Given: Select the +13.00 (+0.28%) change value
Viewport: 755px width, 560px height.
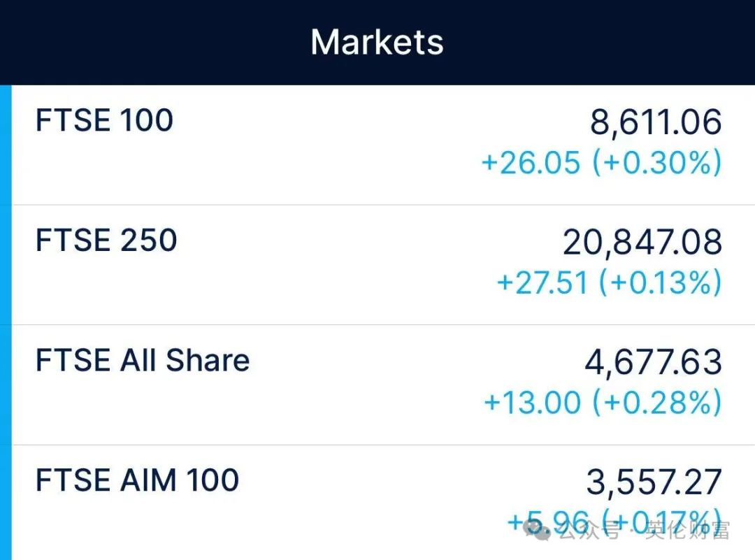Looking at the screenshot, I should [603, 402].
